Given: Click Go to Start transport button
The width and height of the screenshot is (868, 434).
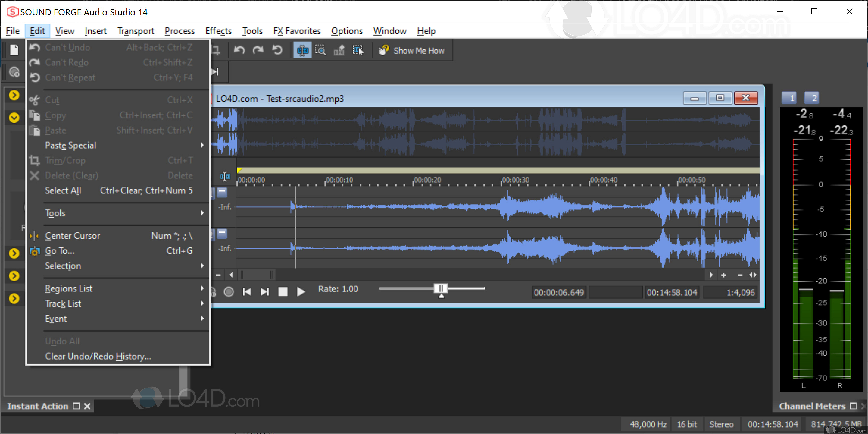Looking at the screenshot, I should [247, 292].
